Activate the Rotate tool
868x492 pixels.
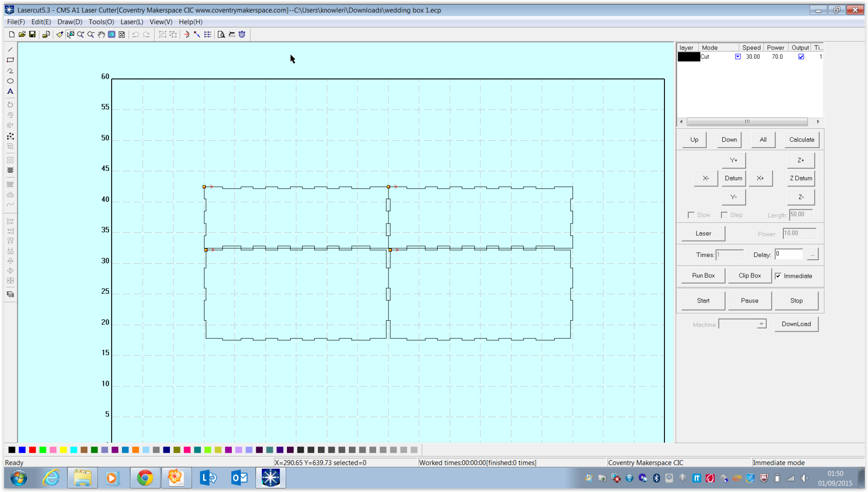point(10,104)
